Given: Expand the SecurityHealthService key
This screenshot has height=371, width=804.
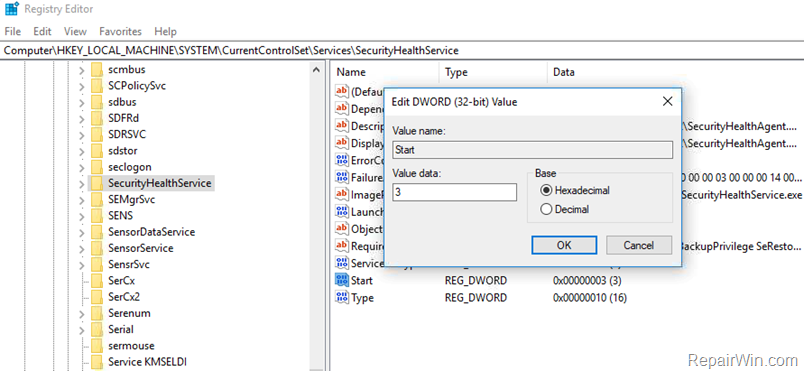Looking at the screenshot, I should click(82, 183).
